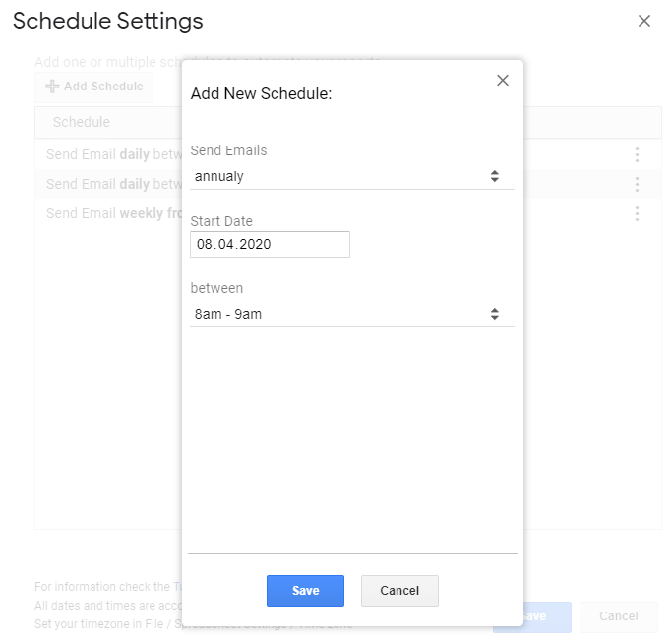Expand the between time range dropdown
The width and height of the screenshot is (672, 641).
[x=351, y=314]
